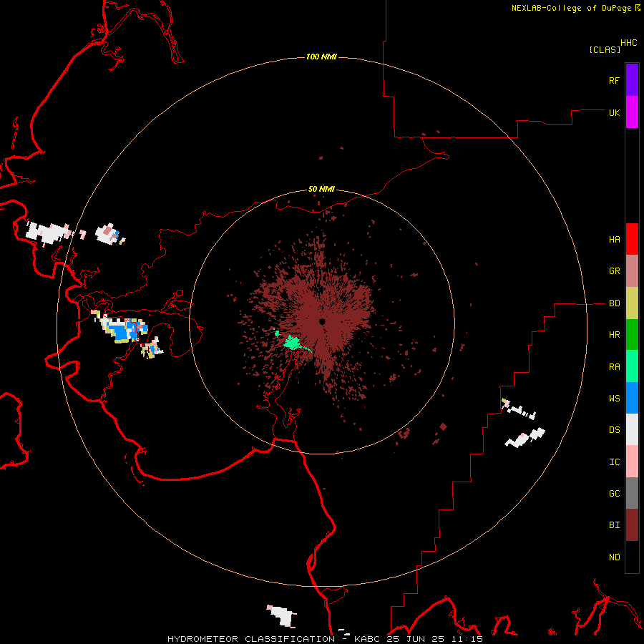Viewport: 644px width, 644px height.
Task: Click the 50 NMI range ring label
Action: pyautogui.click(x=321, y=189)
